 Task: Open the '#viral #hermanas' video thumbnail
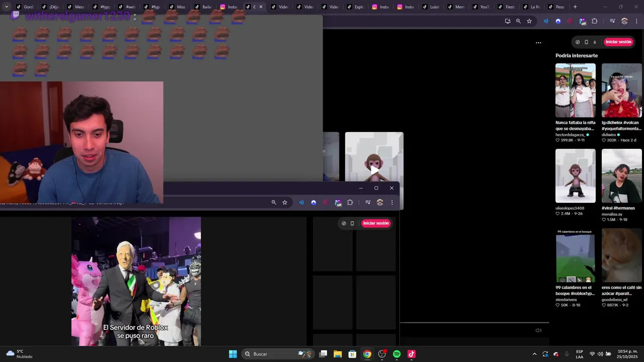(622, 176)
